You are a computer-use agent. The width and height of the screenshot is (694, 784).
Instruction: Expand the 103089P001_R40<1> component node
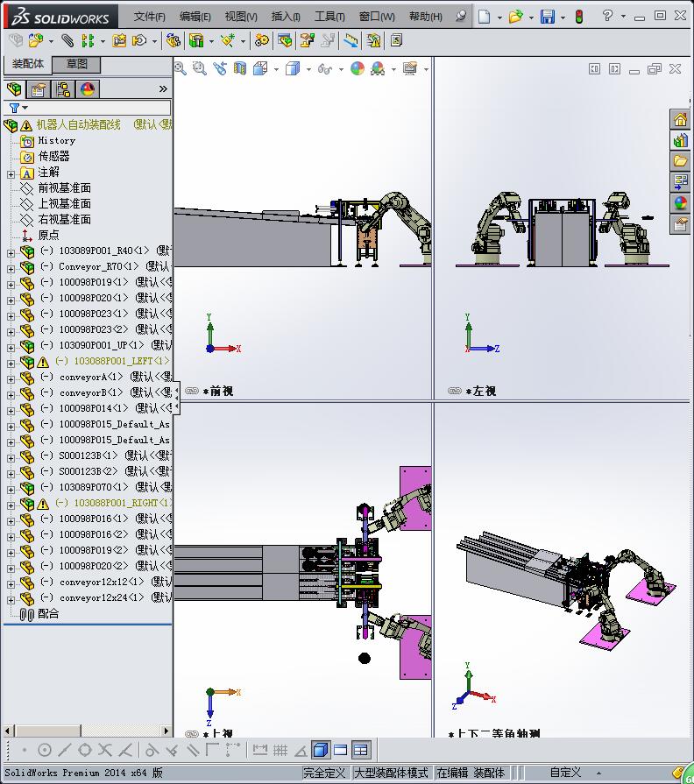11,253
